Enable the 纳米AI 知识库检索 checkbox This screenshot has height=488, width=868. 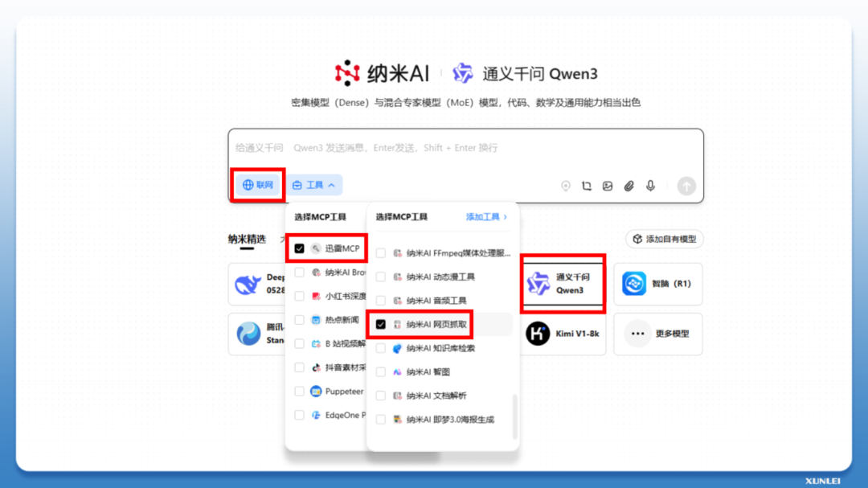click(381, 348)
